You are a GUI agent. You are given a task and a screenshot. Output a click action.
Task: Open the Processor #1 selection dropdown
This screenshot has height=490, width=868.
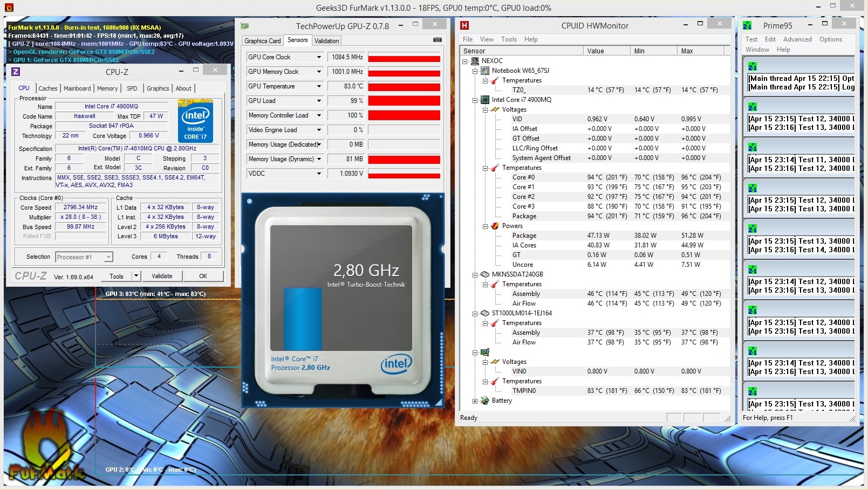(108, 257)
